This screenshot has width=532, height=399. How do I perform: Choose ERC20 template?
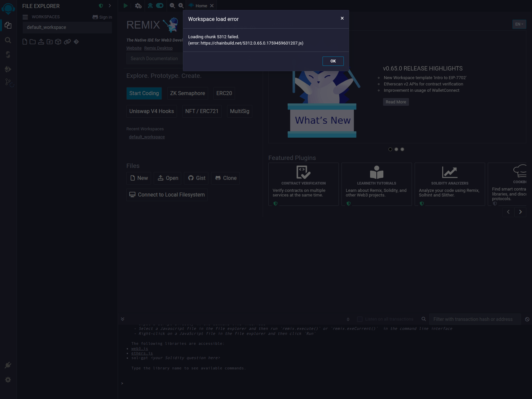click(224, 93)
